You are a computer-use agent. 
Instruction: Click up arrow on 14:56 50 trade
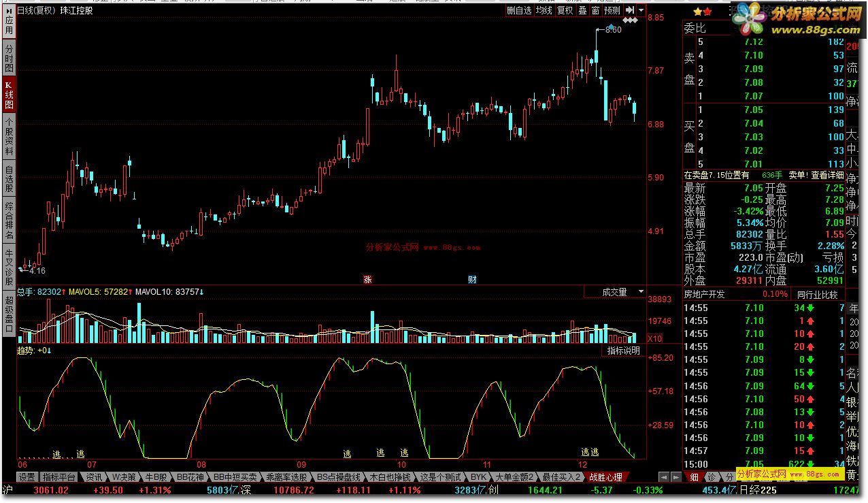click(811, 399)
